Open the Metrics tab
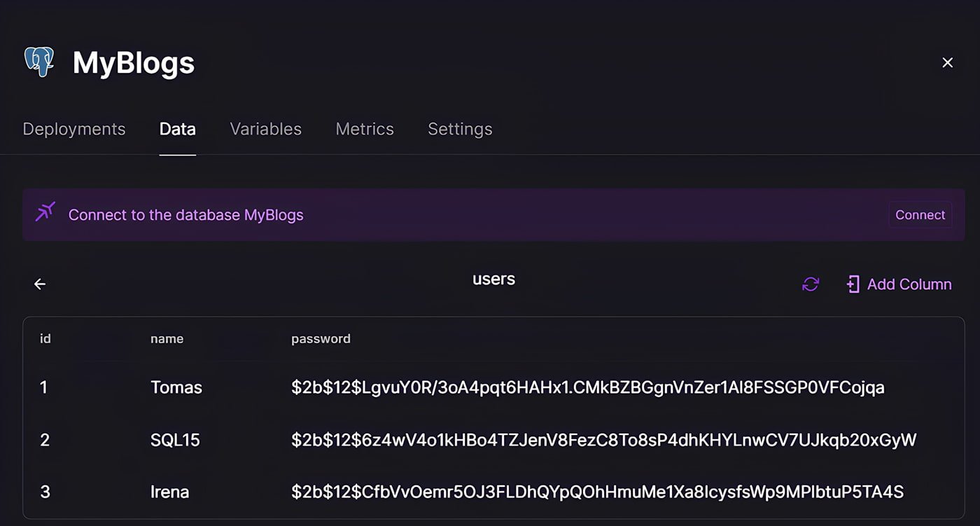 coord(365,129)
